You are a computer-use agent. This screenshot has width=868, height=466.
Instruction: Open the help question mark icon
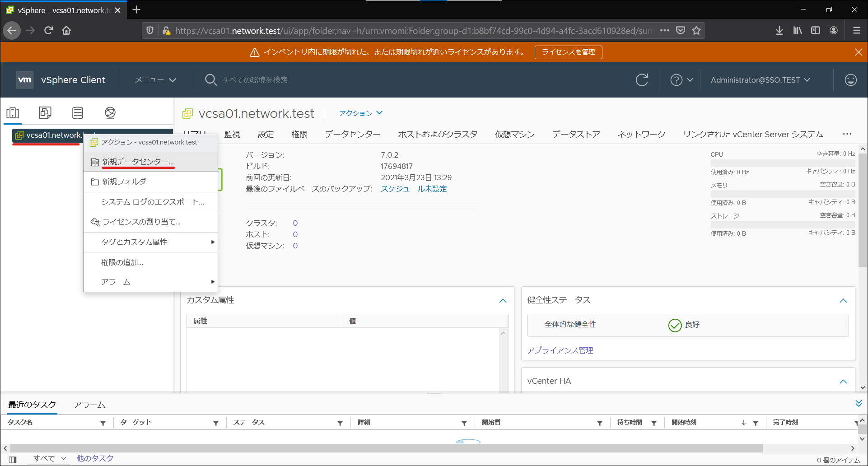point(676,80)
